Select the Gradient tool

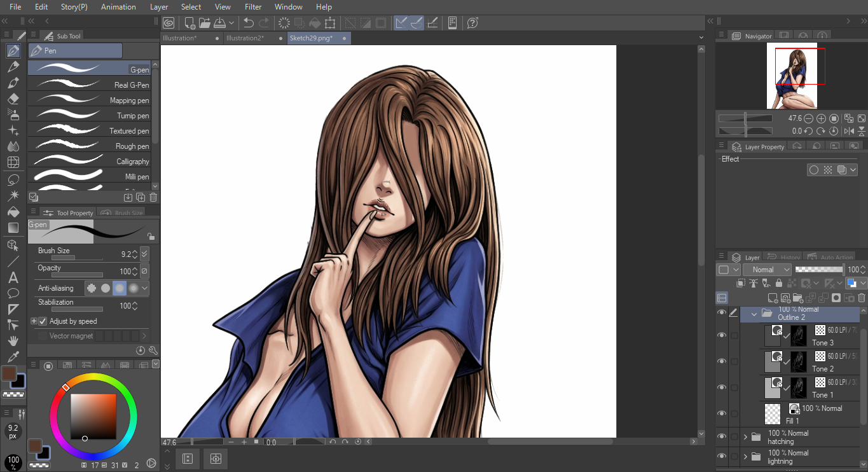[x=13, y=228]
